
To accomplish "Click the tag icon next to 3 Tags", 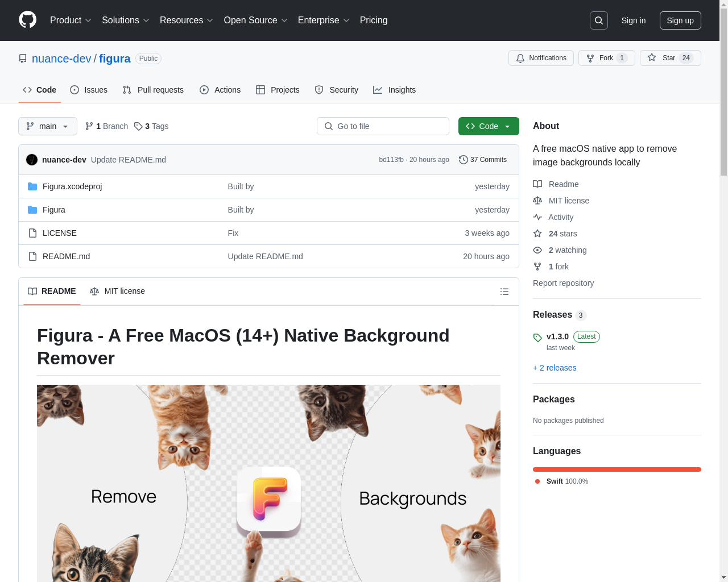I will 138,126.
